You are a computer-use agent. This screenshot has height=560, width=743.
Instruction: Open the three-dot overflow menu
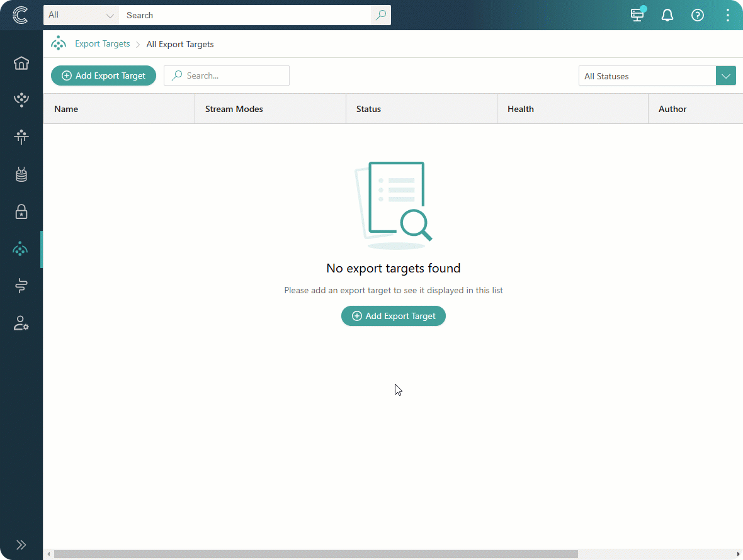728,15
